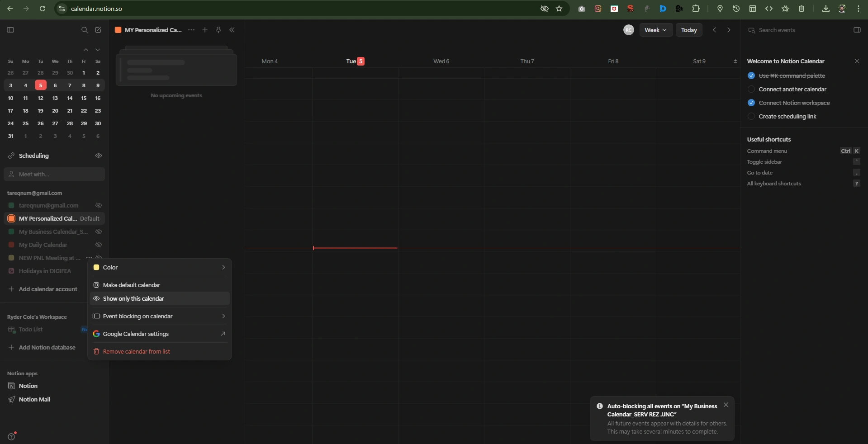Viewport: 868px width, 444px height.
Task: Open the browser downloads icon
Action: click(x=825, y=9)
